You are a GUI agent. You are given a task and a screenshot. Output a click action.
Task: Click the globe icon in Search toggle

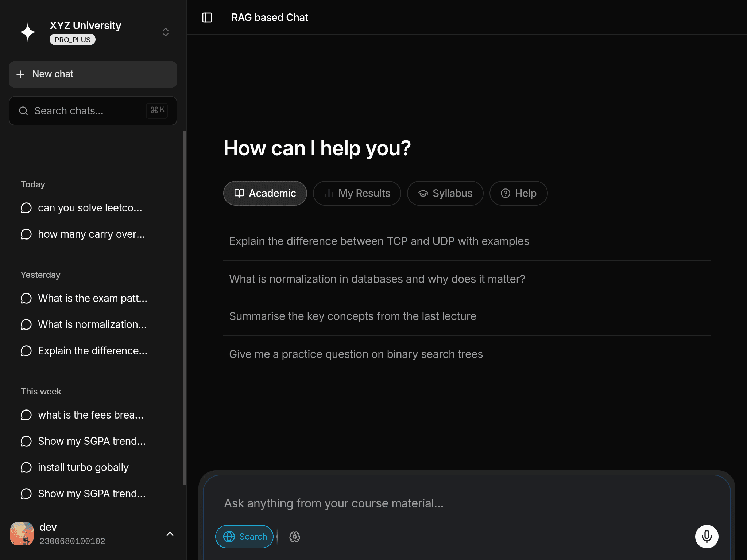click(x=229, y=537)
